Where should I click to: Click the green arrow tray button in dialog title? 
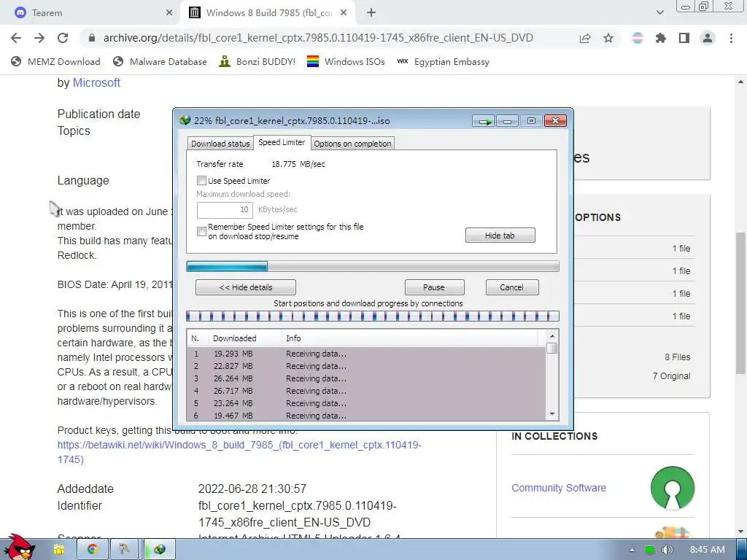(484, 121)
